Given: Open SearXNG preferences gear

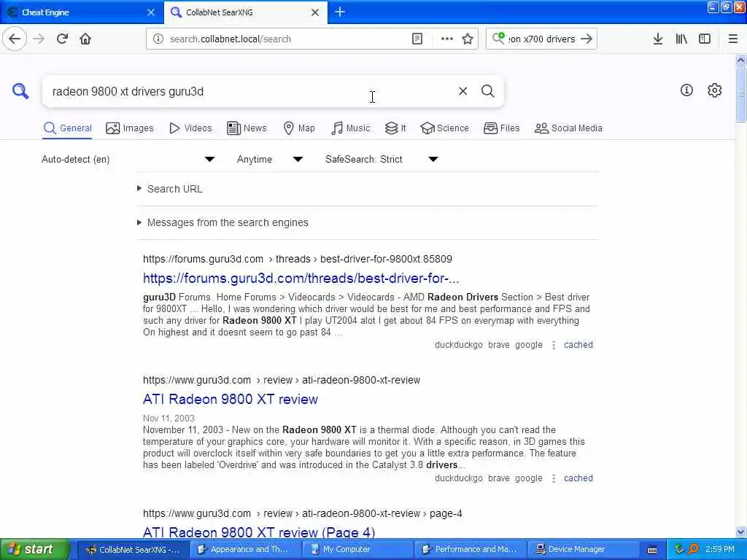Looking at the screenshot, I should (x=715, y=90).
